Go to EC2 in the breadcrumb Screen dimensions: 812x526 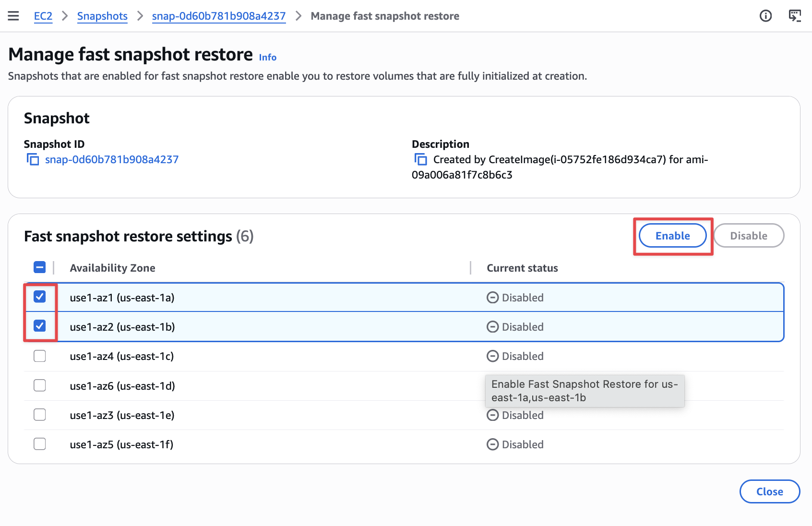[43, 16]
